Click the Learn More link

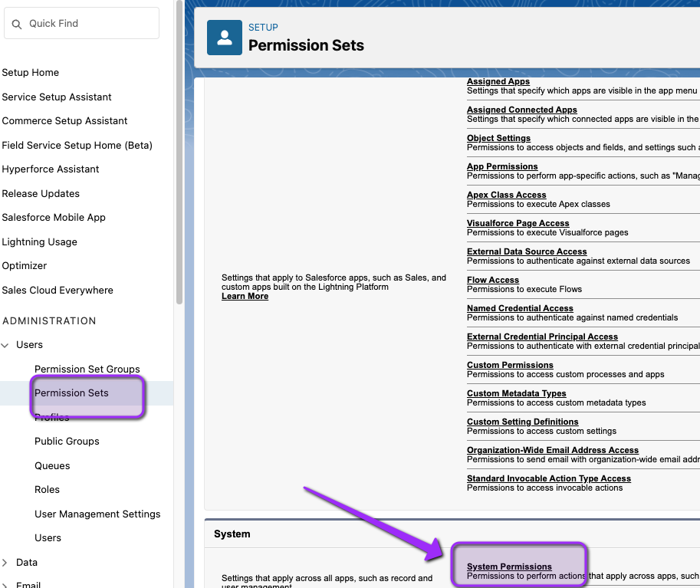(x=245, y=296)
